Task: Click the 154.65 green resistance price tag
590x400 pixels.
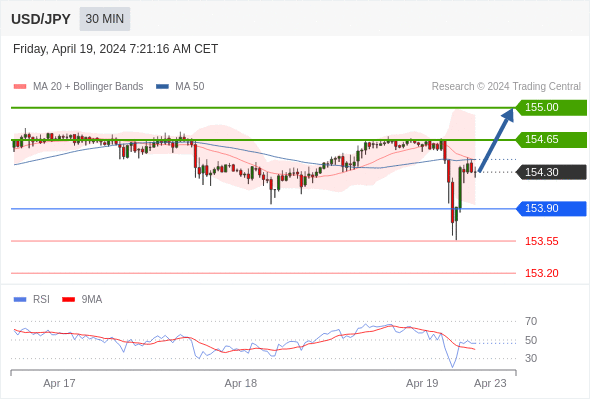Action: 551,140
